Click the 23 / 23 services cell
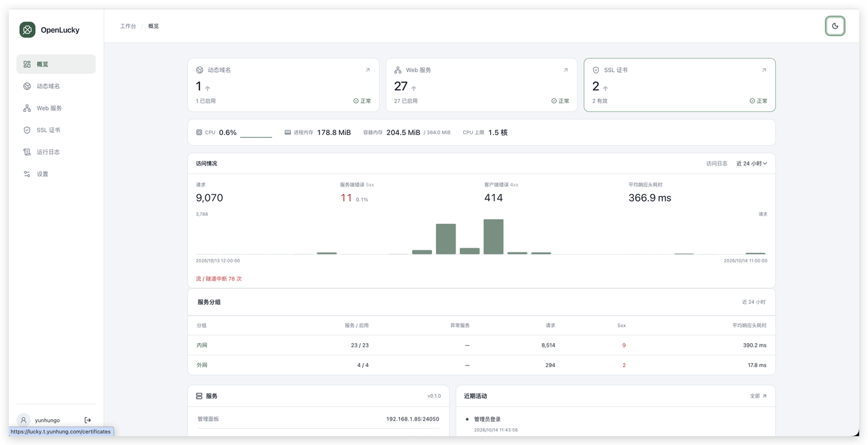868x445 pixels. coord(359,345)
